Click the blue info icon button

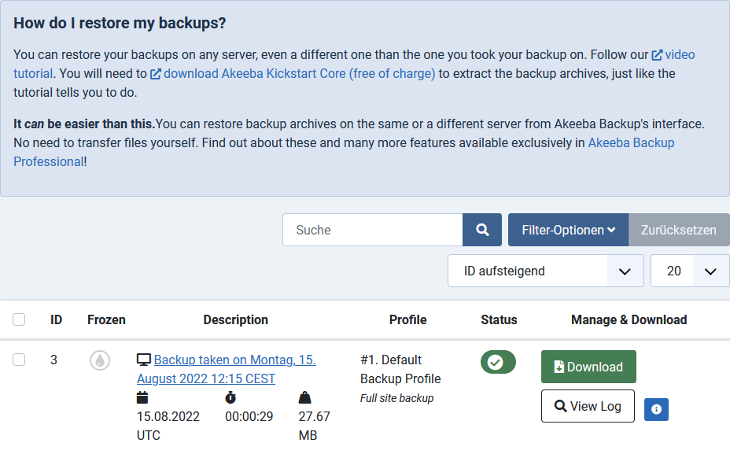point(656,409)
